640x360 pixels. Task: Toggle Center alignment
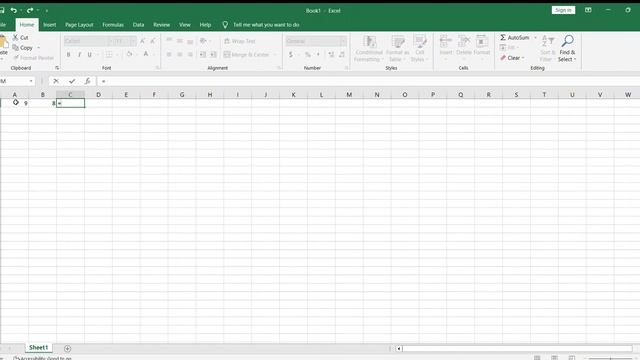pyautogui.click(x=180, y=54)
